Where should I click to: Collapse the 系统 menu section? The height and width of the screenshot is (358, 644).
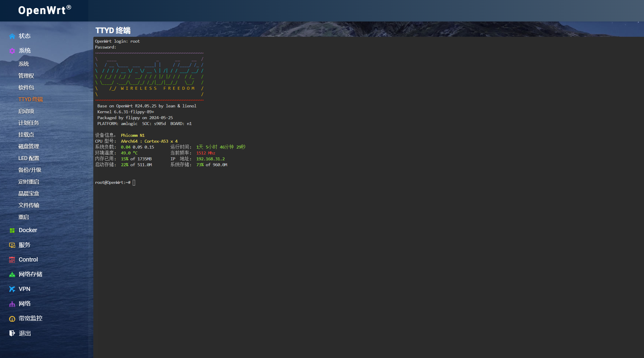pos(25,51)
